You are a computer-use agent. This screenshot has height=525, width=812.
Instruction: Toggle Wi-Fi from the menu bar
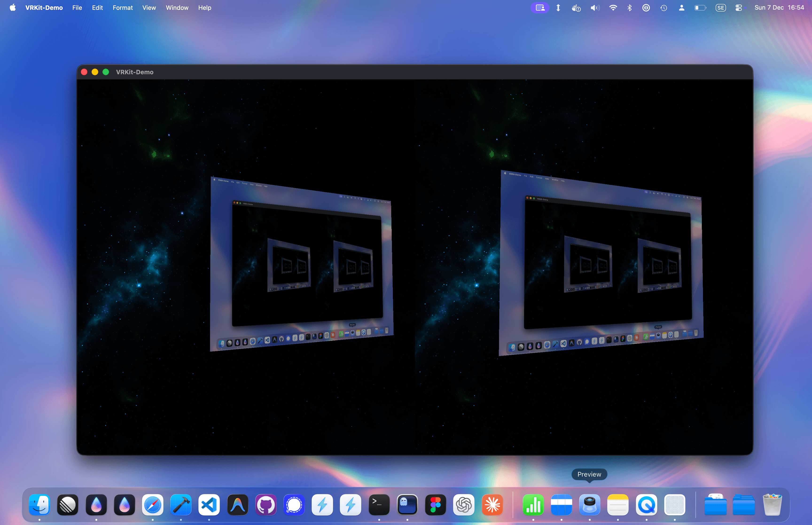[x=613, y=8]
